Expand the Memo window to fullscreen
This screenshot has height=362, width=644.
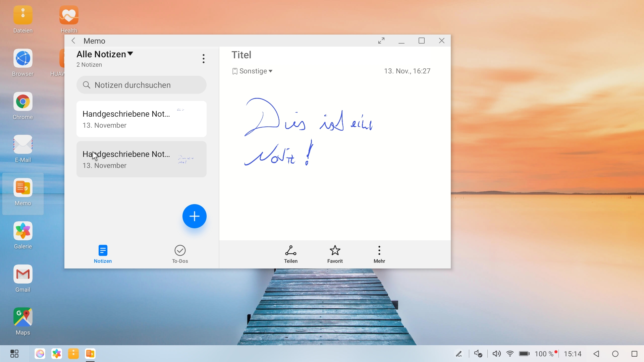click(x=381, y=41)
